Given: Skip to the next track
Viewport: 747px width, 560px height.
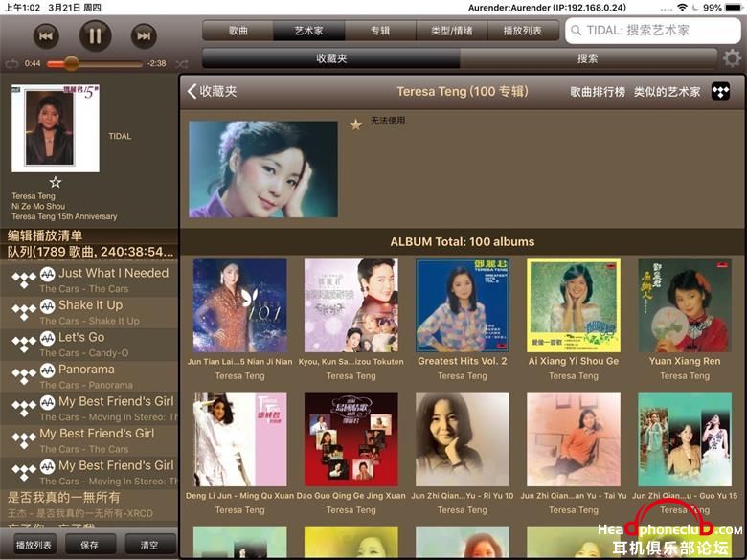Looking at the screenshot, I should coord(144,35).
